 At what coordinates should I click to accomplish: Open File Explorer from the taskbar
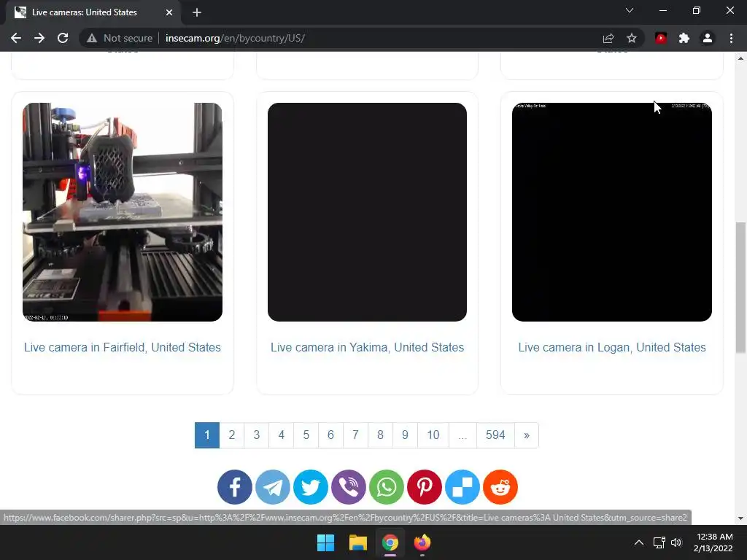357,542
